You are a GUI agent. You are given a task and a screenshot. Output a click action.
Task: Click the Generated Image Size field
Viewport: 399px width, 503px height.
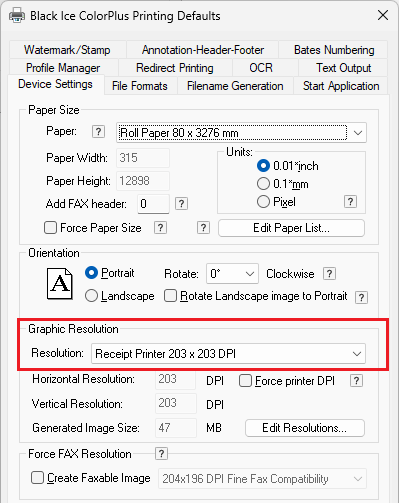pos(176,428)
